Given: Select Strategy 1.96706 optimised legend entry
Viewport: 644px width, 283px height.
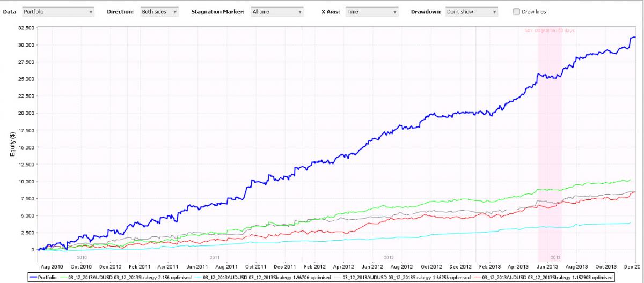Looking at the screenshot, I should coord(265,277).
